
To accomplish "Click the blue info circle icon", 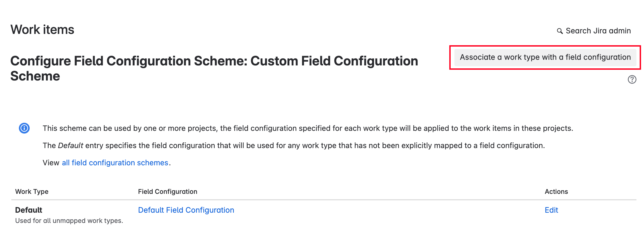I will click(24, 128).
